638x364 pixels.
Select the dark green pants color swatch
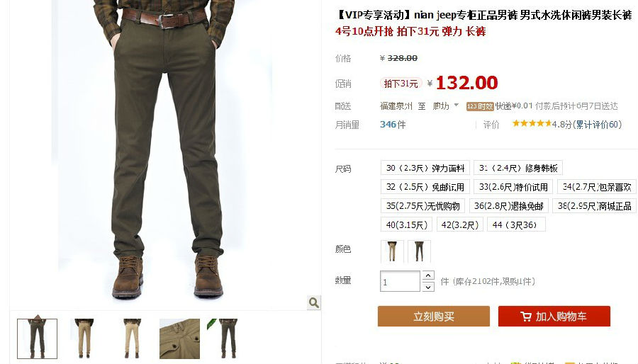click(419, 251)
